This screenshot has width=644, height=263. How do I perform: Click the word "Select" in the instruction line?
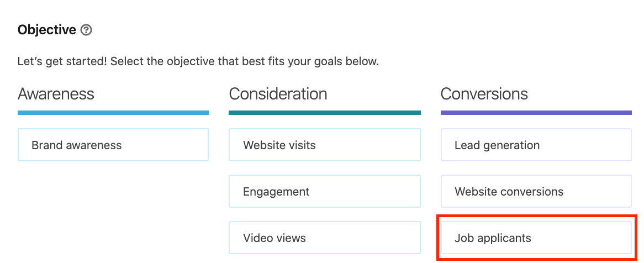coord(124,62)
